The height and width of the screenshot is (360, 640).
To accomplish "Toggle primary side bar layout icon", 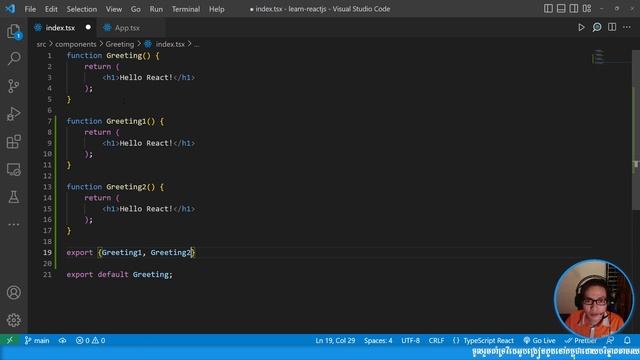I will tap(548, 9).
